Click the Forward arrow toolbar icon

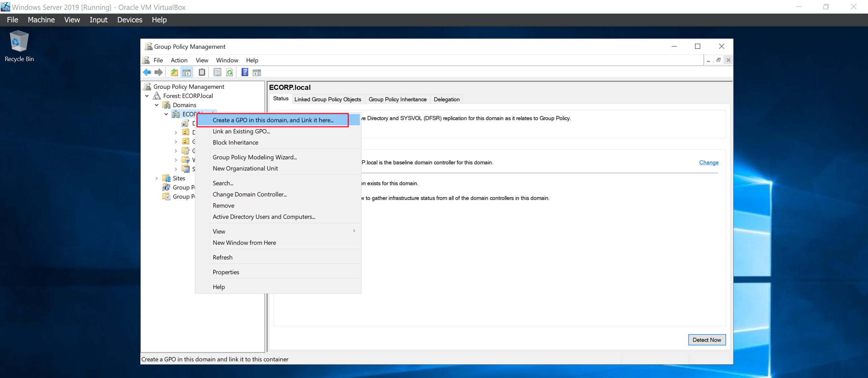click(159, 72)
